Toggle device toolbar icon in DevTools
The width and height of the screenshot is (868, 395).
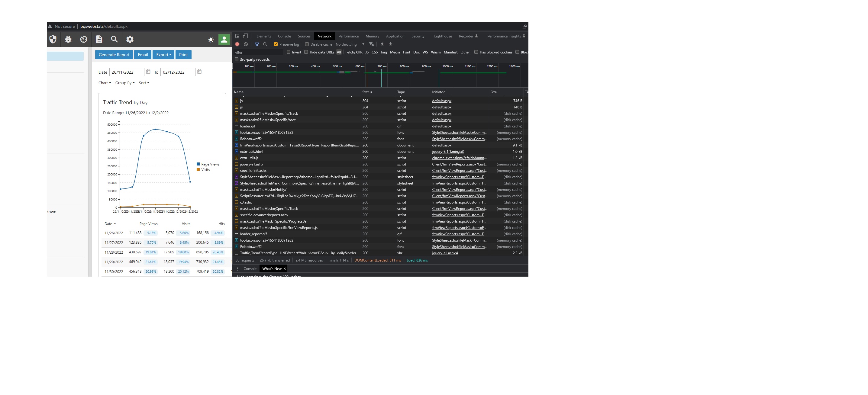point(246,36)
